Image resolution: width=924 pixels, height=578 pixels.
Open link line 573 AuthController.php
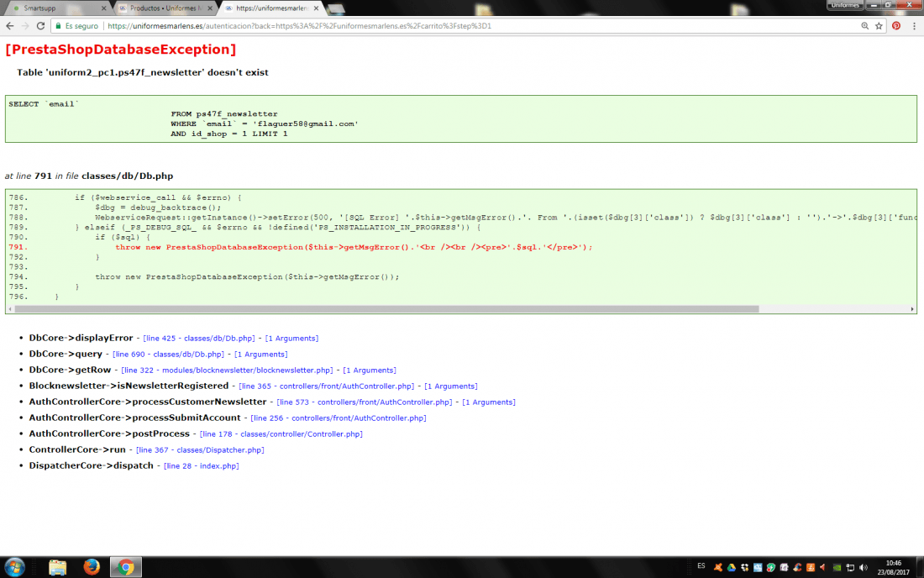click(365, 402)
